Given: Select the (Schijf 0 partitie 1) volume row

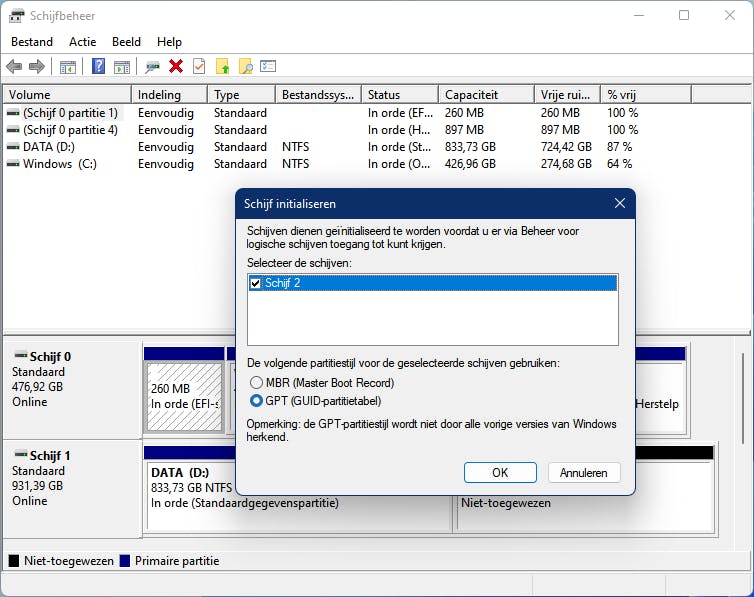Looking at the screenshot, I should (x=70, y=113).
